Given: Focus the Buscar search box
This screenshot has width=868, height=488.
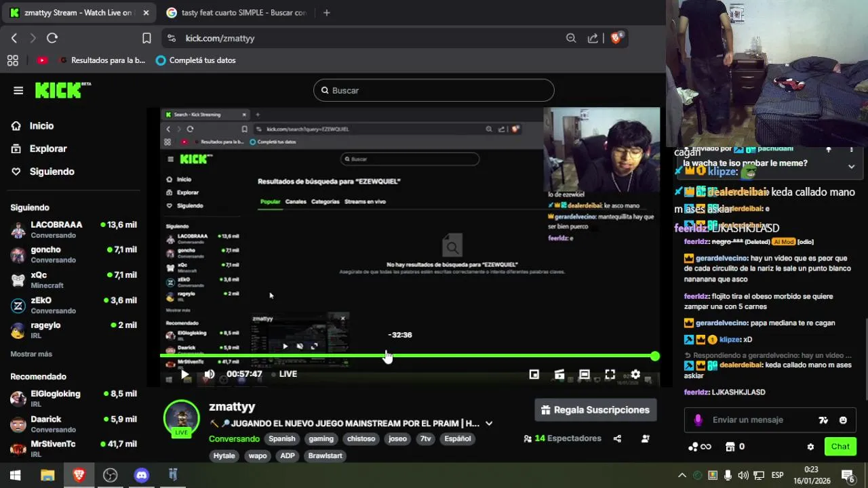Looking at the screenshot, I should [x=434, y=90].
